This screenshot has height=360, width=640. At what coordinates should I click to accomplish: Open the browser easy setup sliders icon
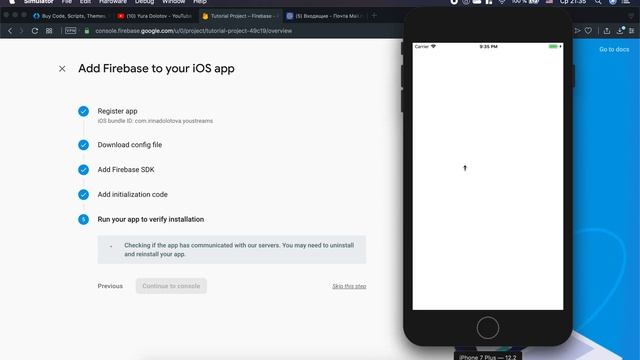click(632, 31)
